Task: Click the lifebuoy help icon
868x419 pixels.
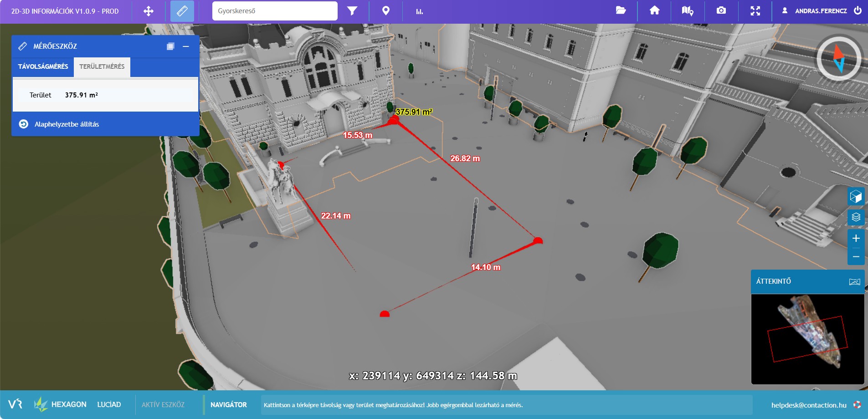Action: (x=857, y=404)
